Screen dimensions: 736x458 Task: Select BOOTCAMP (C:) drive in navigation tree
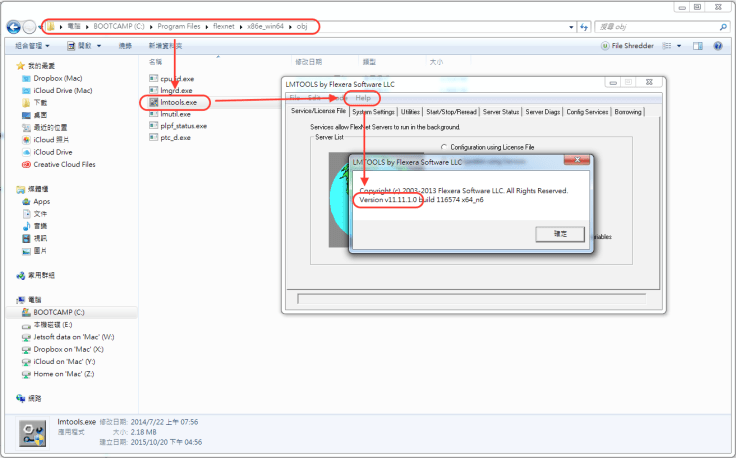62,312
